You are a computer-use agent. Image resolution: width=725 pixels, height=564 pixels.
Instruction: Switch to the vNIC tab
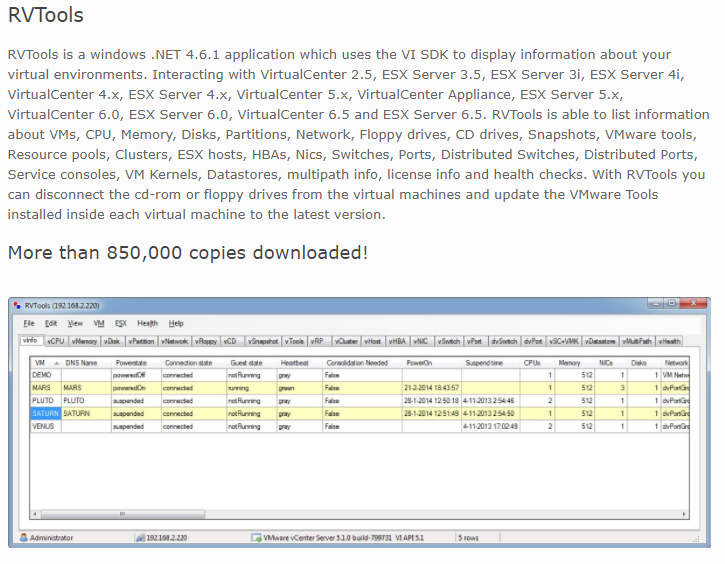point(421,341)
